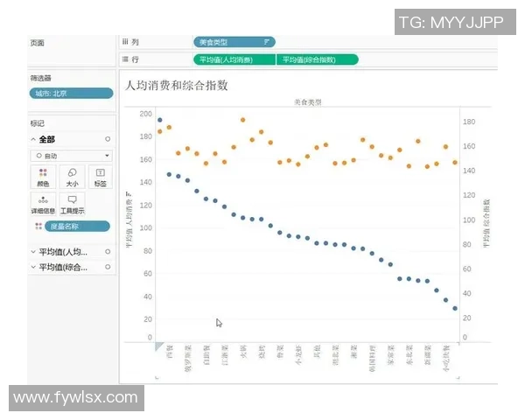Screen dimensions: 525x420
Task: Click sort indicator on 平均值 人均消费 axis title
Action: click(x=129, y=194)
